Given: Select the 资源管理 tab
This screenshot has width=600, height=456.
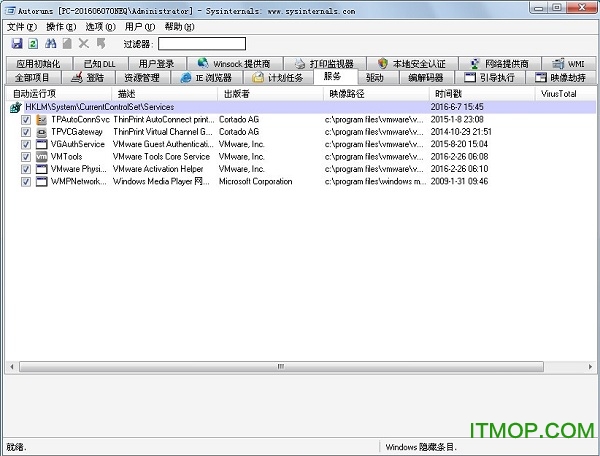Looking at the screenshot, I should 142,78.
